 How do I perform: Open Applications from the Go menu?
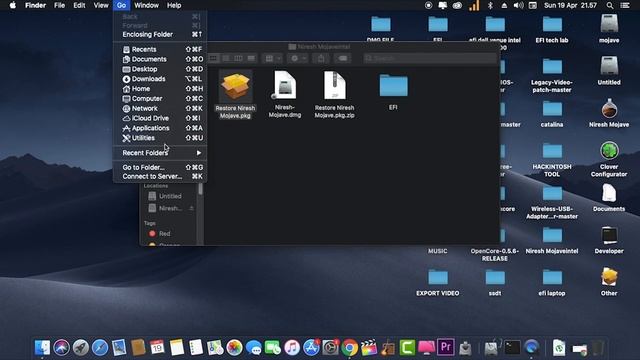coord(160,128)
